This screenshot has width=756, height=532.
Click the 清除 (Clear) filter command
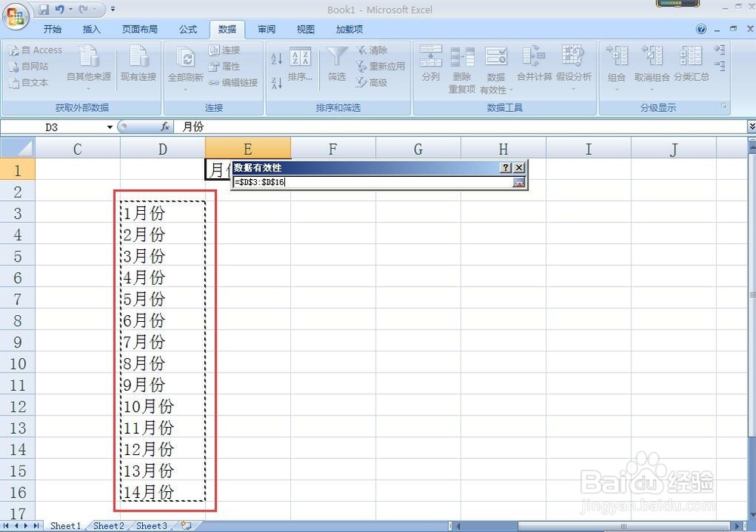click(x=375, y=49)
